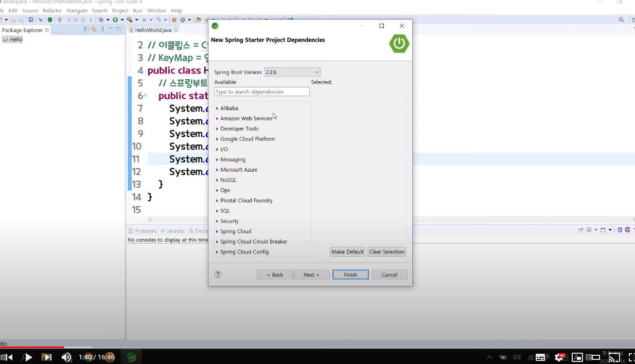The image size is (635, 364).
Task: Open the dialog help icon
Action: pos(218,274)
